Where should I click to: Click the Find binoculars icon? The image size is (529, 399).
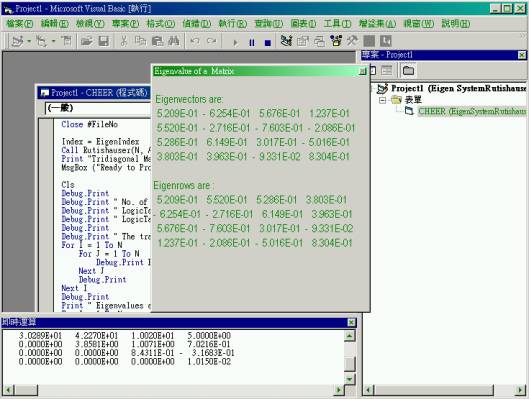(x=173, y=41)
